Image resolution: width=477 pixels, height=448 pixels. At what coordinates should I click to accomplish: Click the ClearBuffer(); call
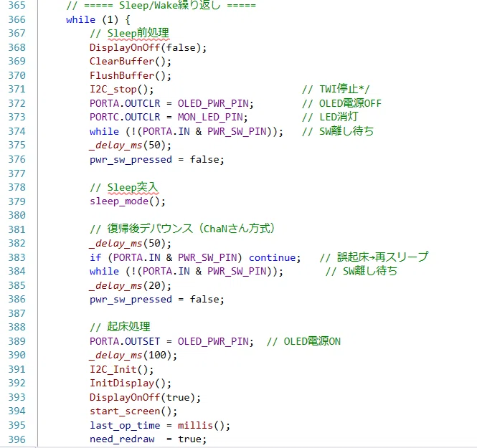click(131, 62)
